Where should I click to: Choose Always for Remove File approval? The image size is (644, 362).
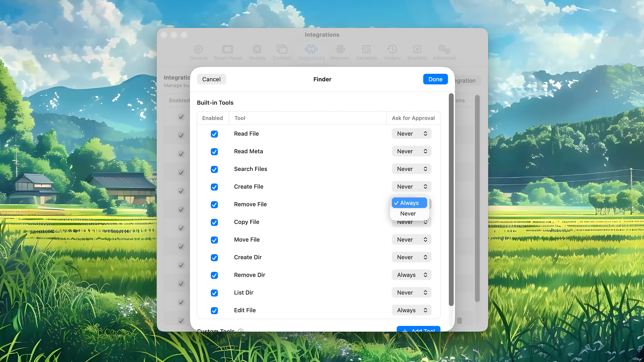click(409, 203)
